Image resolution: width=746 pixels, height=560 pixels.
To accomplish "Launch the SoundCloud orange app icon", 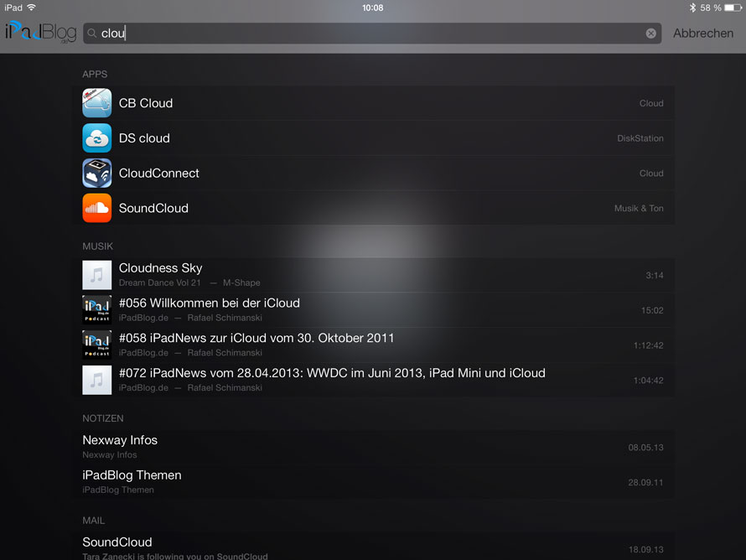I will 96,208.
